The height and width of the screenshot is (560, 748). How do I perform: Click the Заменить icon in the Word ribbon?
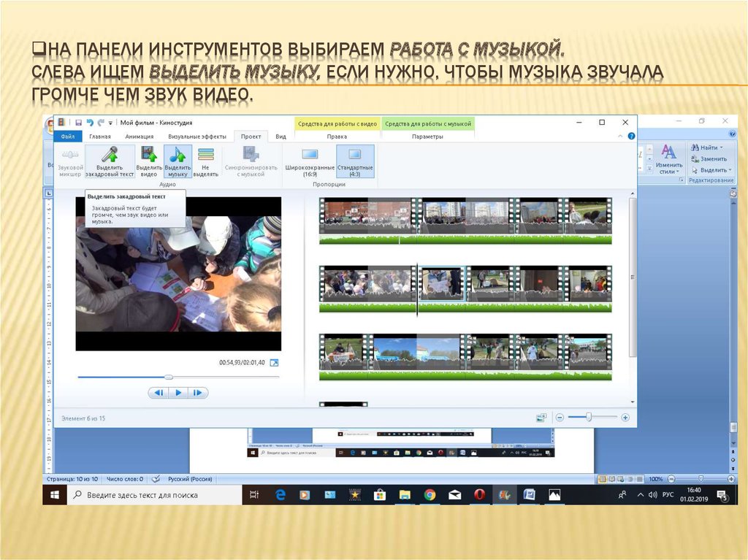coord(695,159)
